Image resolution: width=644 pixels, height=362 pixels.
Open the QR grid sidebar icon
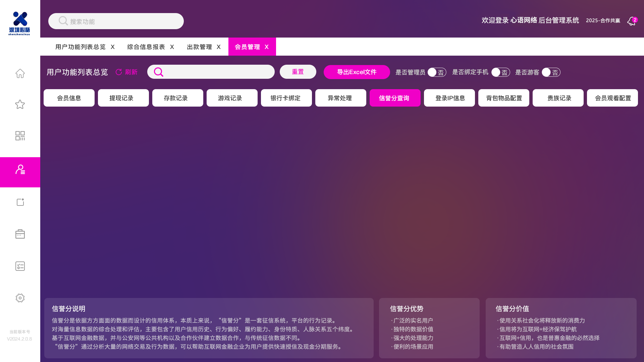pos(20,136)
